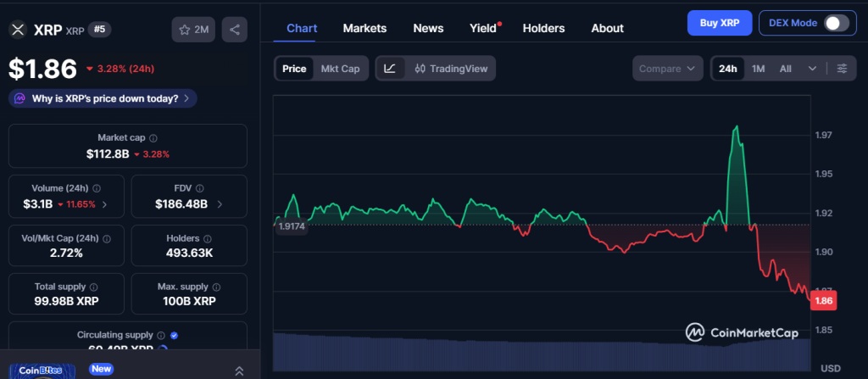Viewport: 868px width, 379px height.
Task: Open chart settings sliders icon
Action: click(x=842, y=69)
